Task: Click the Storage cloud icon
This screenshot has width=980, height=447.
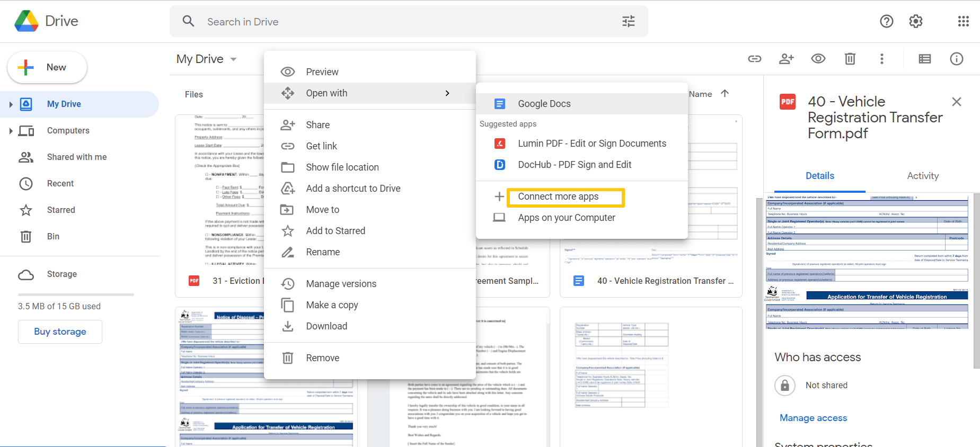Action: [26, 274]
